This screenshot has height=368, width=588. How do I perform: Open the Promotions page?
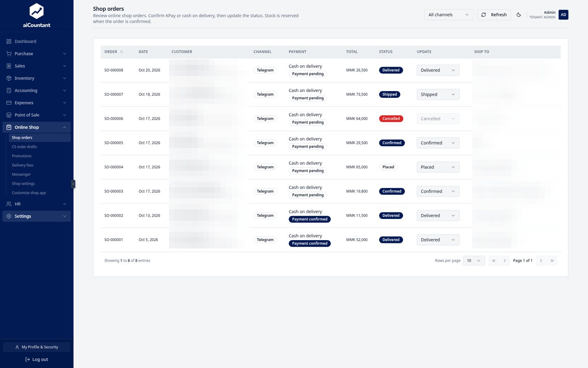click(40, 156)
